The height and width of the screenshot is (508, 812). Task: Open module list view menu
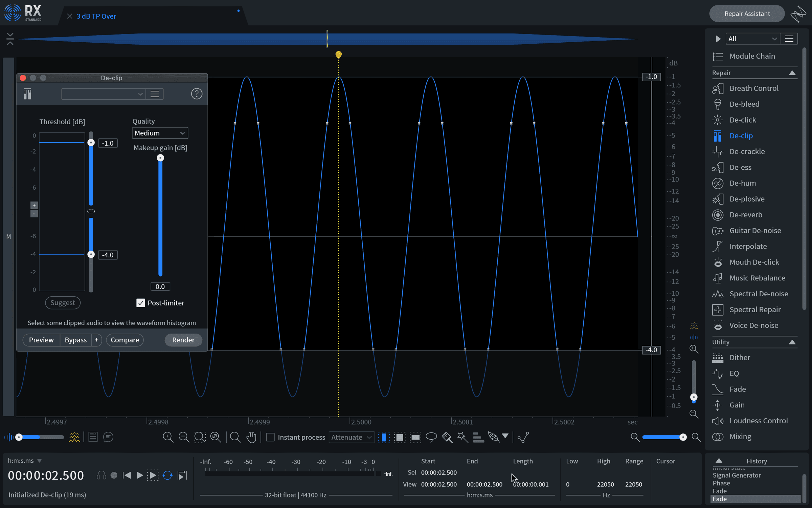click(789, 39)
